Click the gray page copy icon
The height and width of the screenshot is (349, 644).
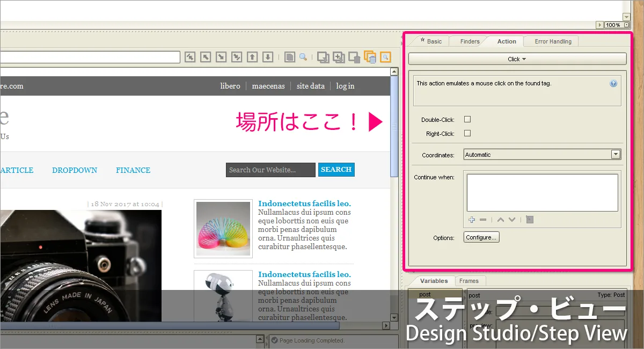click(290, 57)
